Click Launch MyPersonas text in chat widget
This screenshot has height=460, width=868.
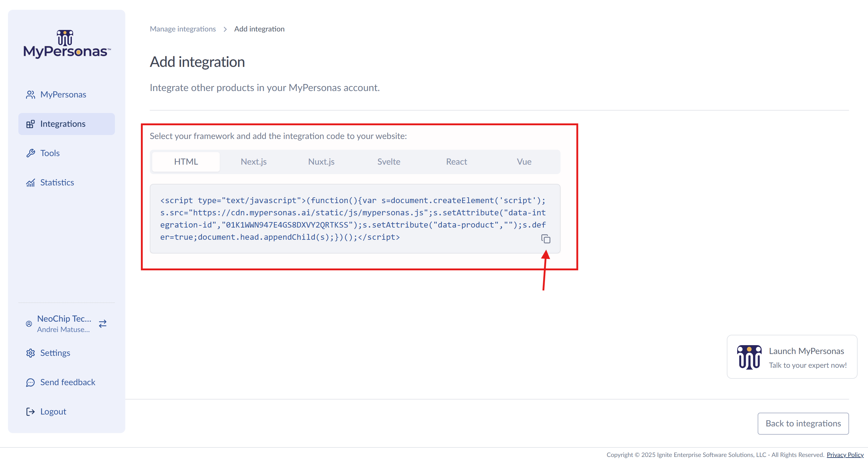[806, 351]
